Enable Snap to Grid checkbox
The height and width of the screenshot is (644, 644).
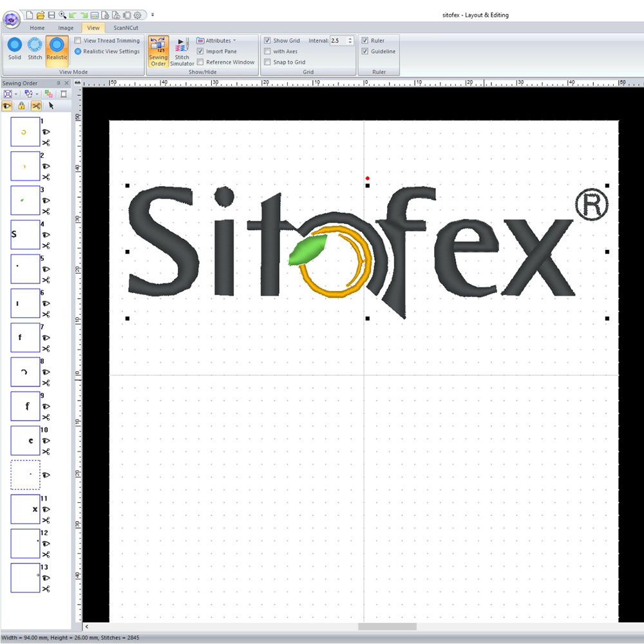[x=267, y=62]
